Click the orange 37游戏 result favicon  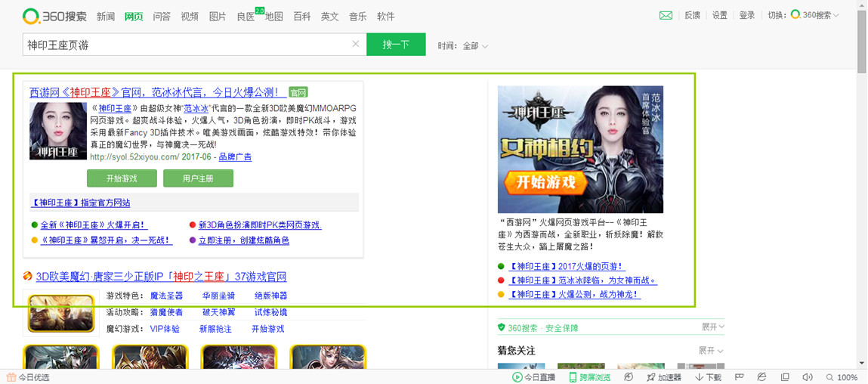(x=28, y=277)
